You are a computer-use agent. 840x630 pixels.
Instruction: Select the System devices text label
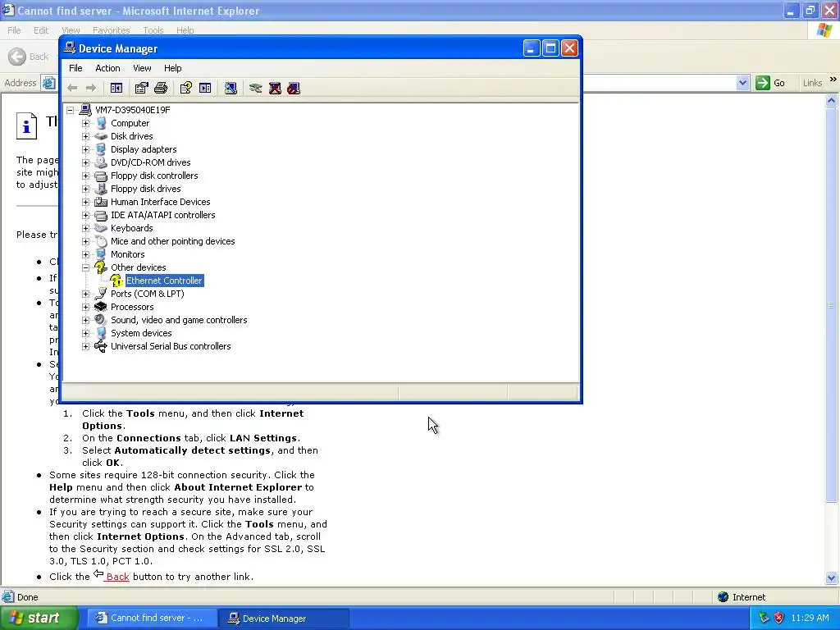(x=141, y=333)
